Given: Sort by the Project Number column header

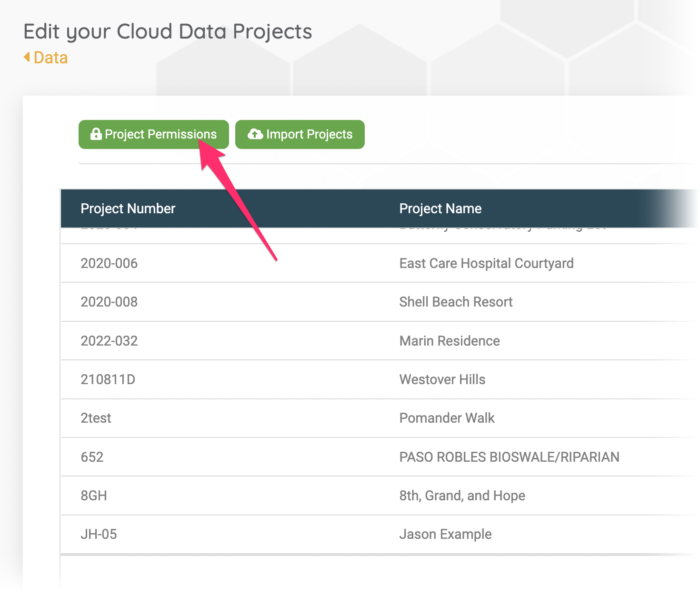Looking at the screenshot, I should 128,208.
